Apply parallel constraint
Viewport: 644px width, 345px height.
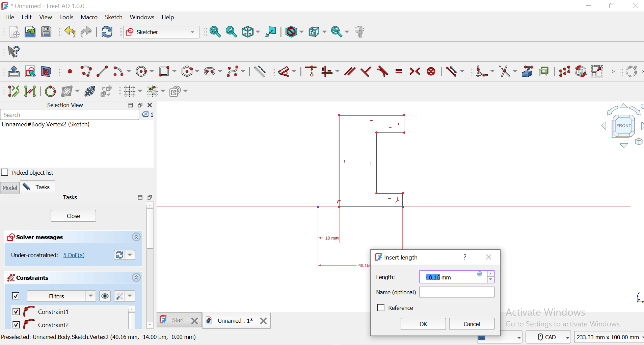350,71
